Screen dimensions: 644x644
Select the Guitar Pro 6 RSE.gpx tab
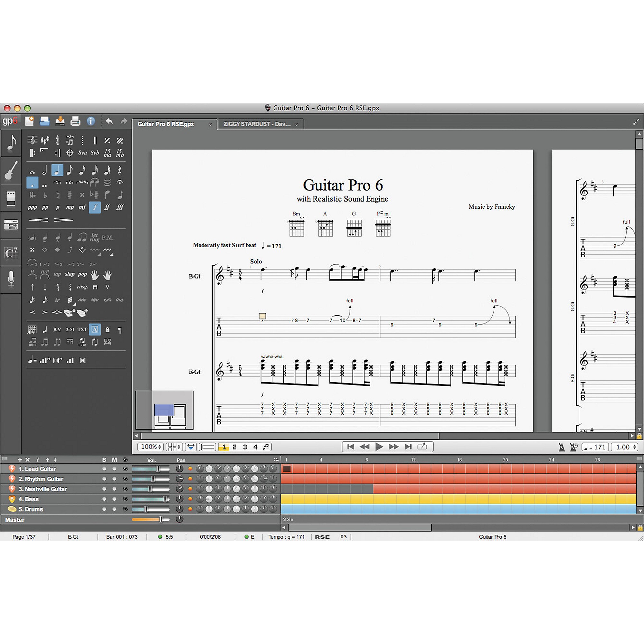166,124
